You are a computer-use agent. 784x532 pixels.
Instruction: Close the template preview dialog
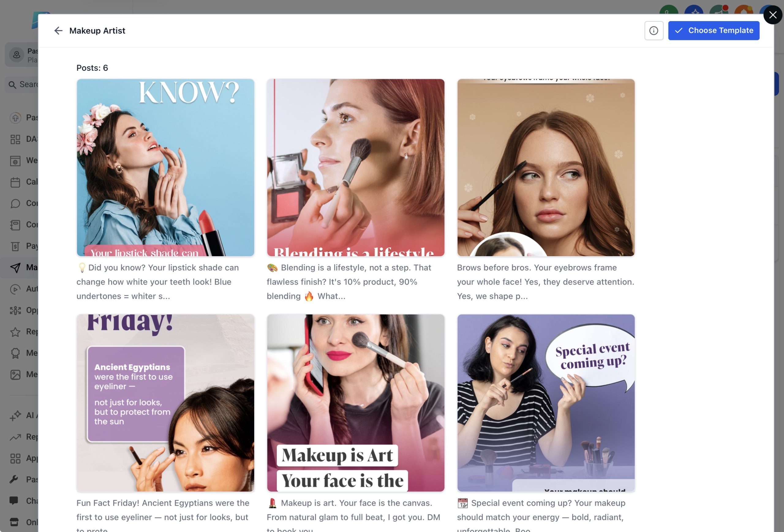(x=773, y=15)
